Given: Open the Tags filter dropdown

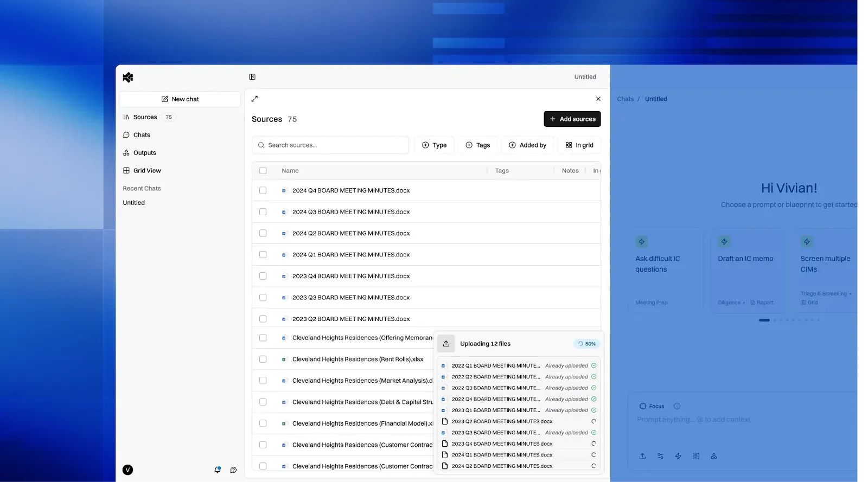Looking at the screenshot, I should [x=478, y=145].
